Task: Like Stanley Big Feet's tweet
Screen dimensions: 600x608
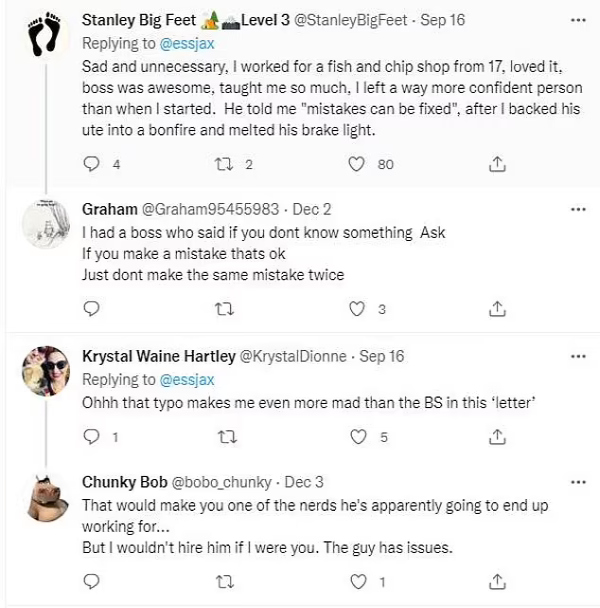Action: (360, 164)
